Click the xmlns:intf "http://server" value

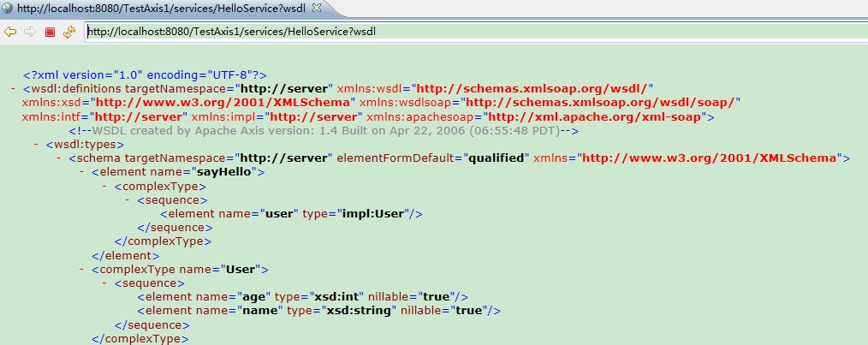coord(139,116)
